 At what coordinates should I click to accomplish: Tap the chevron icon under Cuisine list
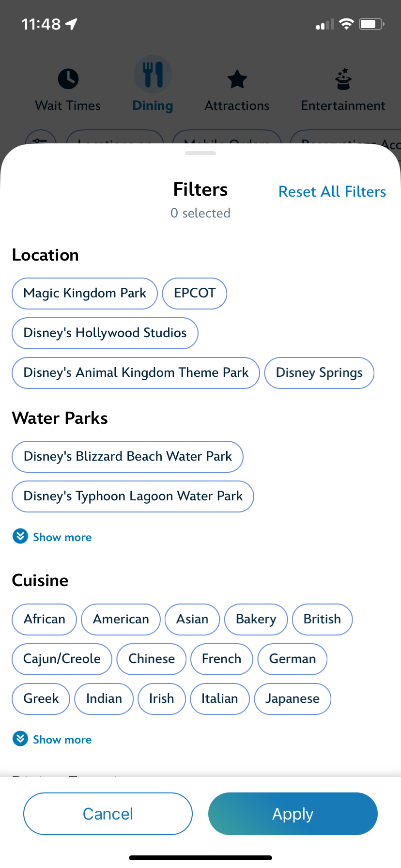click(x=20, y=739)
